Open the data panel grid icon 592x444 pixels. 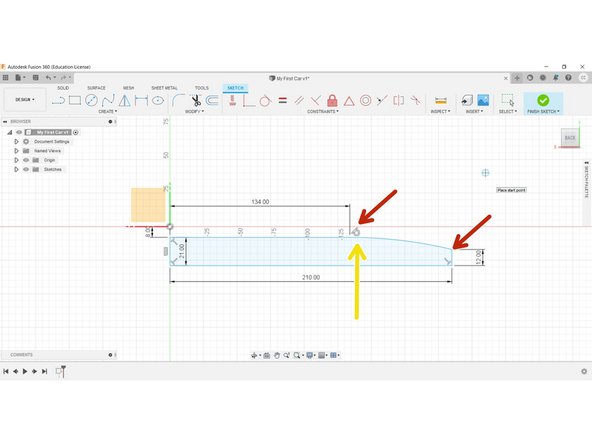[5, 77]
